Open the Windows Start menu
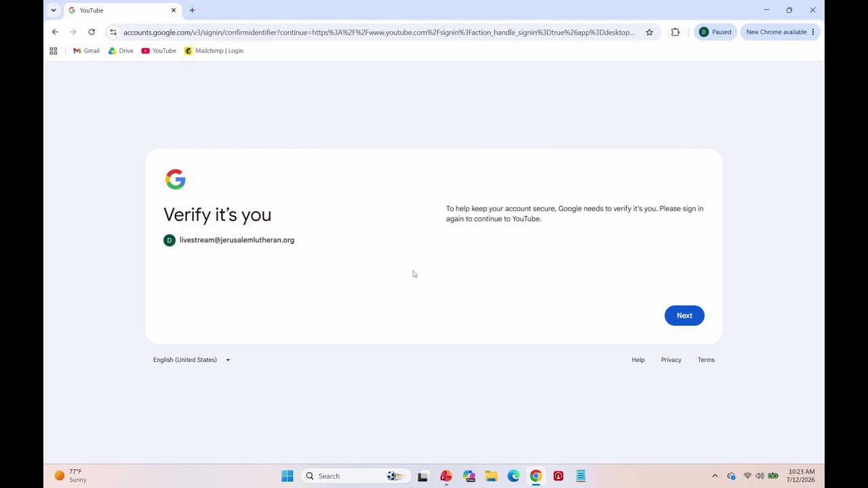The height and width of the screenshot is (488, 868). pos(288,476)
